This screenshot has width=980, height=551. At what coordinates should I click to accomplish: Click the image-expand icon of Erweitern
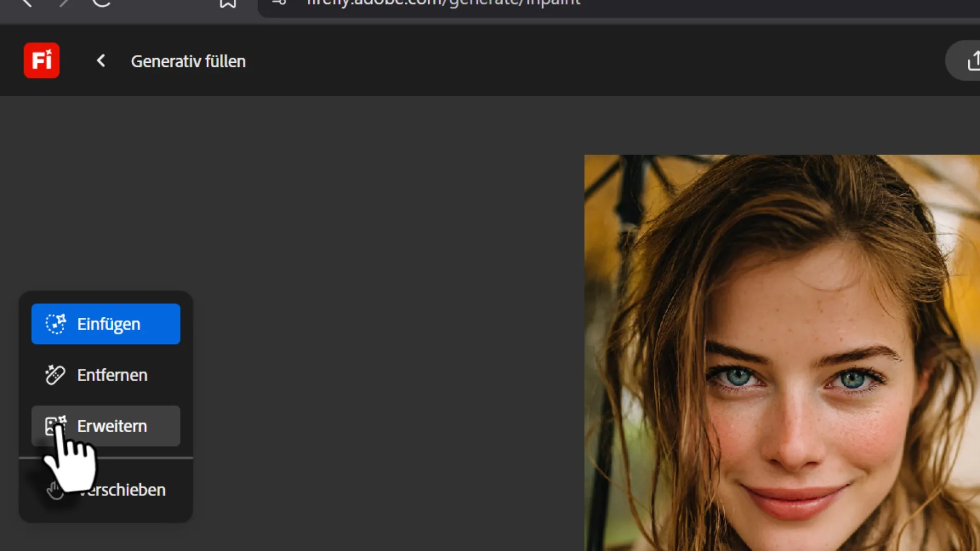point(55,424)
